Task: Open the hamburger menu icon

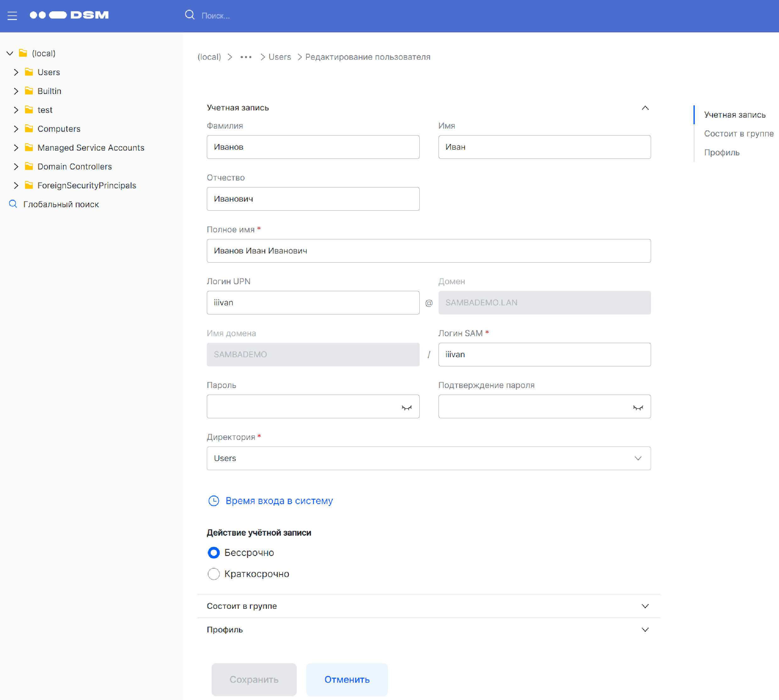Action: pos(12,16)
